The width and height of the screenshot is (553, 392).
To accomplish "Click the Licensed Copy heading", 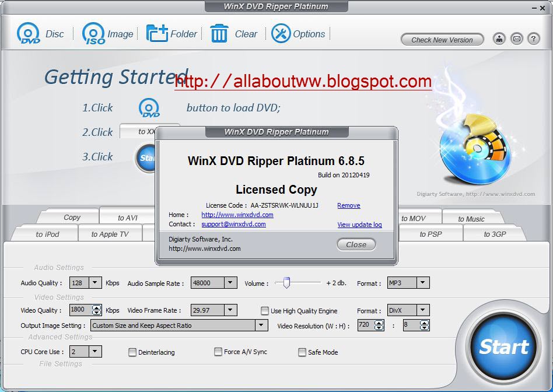I will point(276,190).
